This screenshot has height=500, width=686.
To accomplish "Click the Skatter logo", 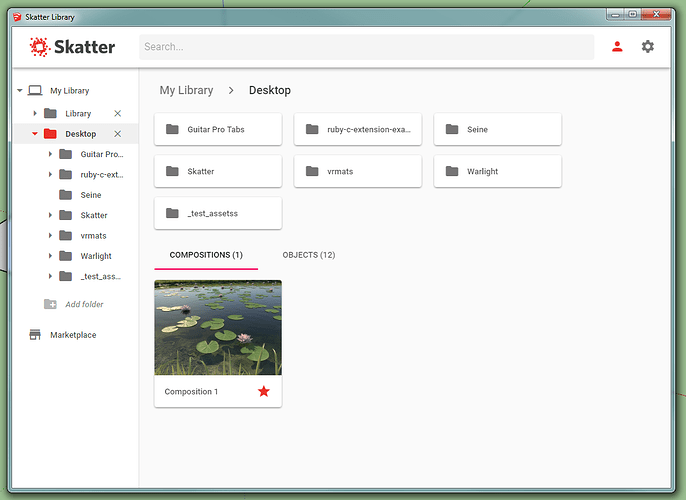I will 72,47.
